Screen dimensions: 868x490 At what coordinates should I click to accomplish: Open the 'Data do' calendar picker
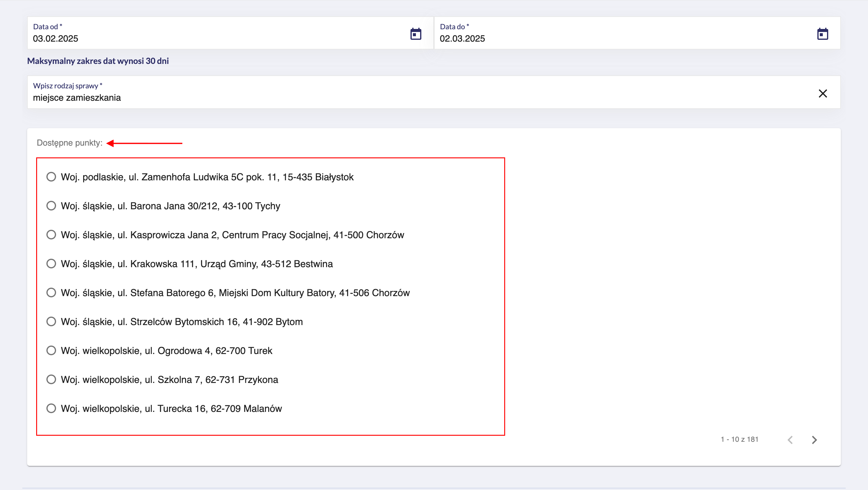tap(822, 34)
